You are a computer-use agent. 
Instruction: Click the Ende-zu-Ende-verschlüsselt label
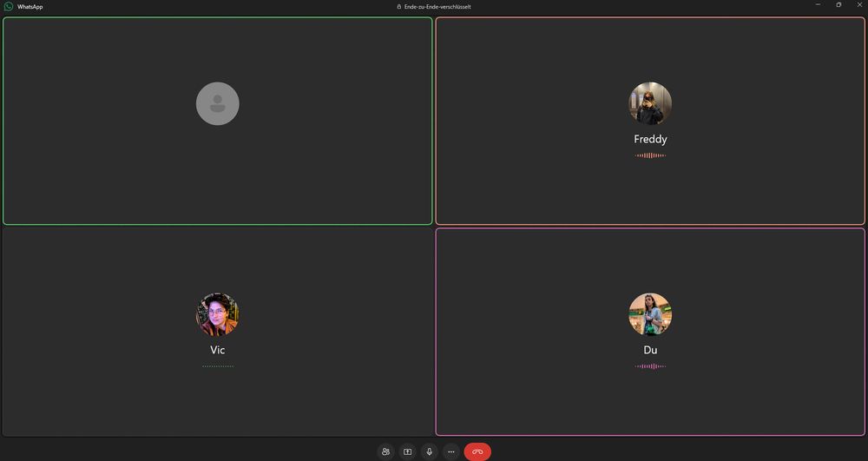pyautogui.click(x=437, y=7)
